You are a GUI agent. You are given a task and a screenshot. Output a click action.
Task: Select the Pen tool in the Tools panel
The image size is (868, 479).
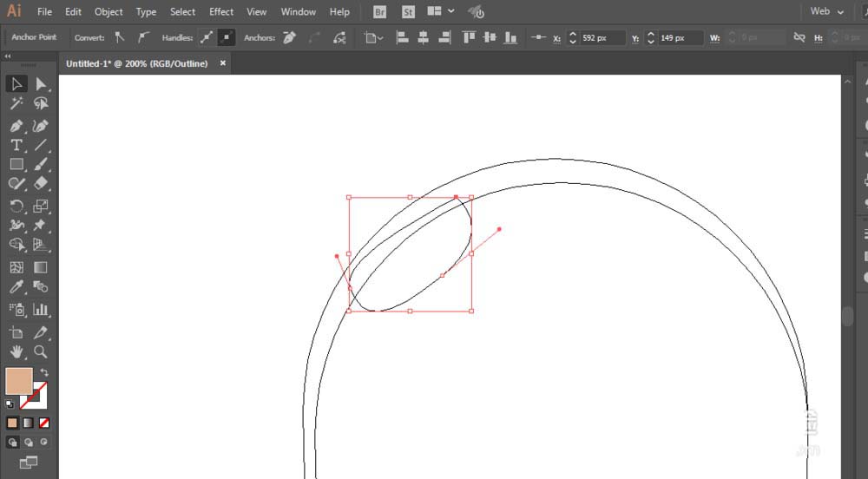16,126
